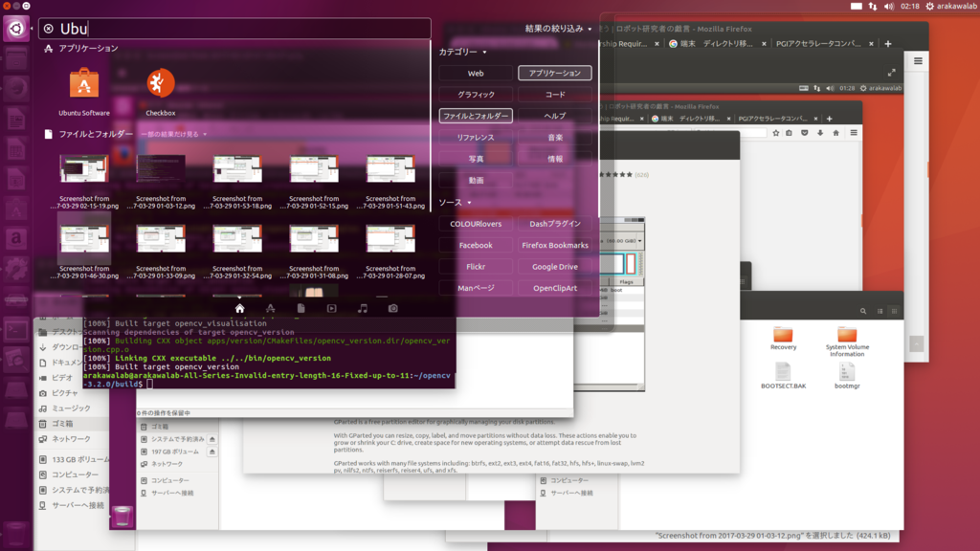Screen dimensions: 980x551
Task: Click the 02:18 clock in the top panel
Action: pyautogui.click(x=909, y=7)
